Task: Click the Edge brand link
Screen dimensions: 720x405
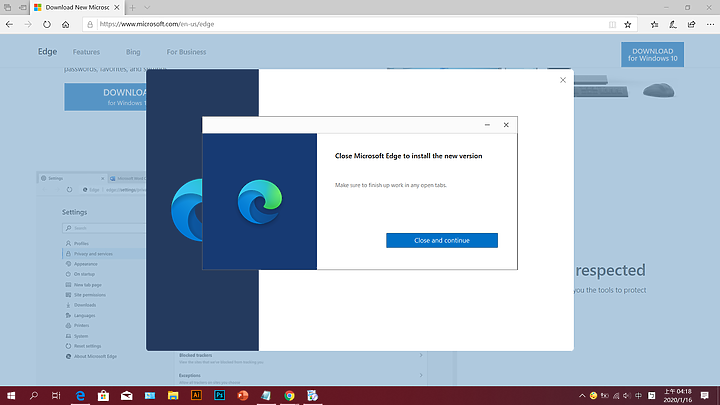Action: point(47,51)
